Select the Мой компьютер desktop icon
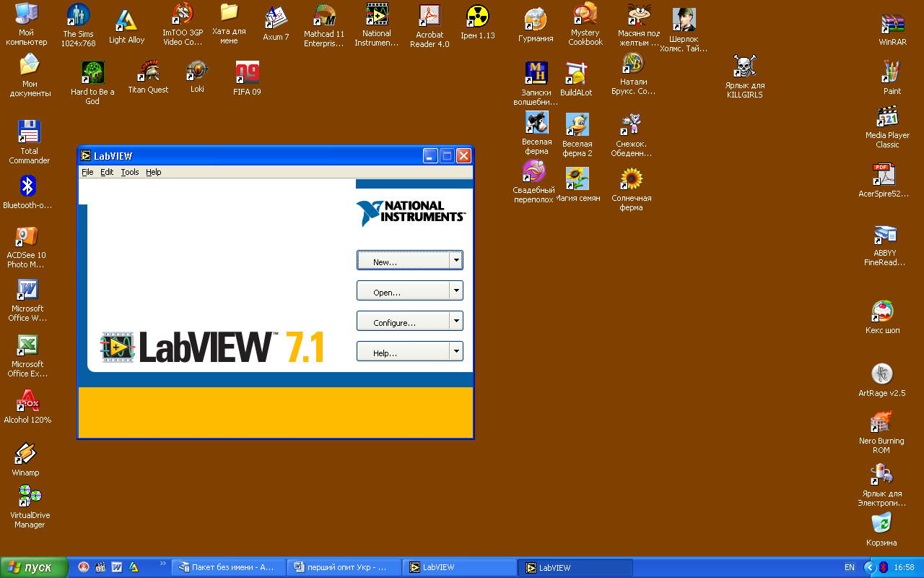 point(27,24)
